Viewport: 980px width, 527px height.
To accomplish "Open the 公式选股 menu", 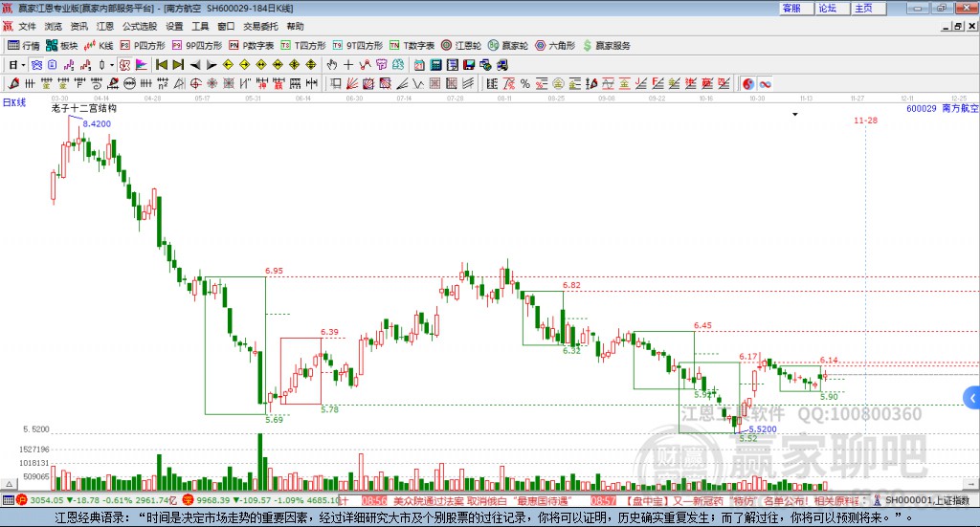I will point(140,26).
